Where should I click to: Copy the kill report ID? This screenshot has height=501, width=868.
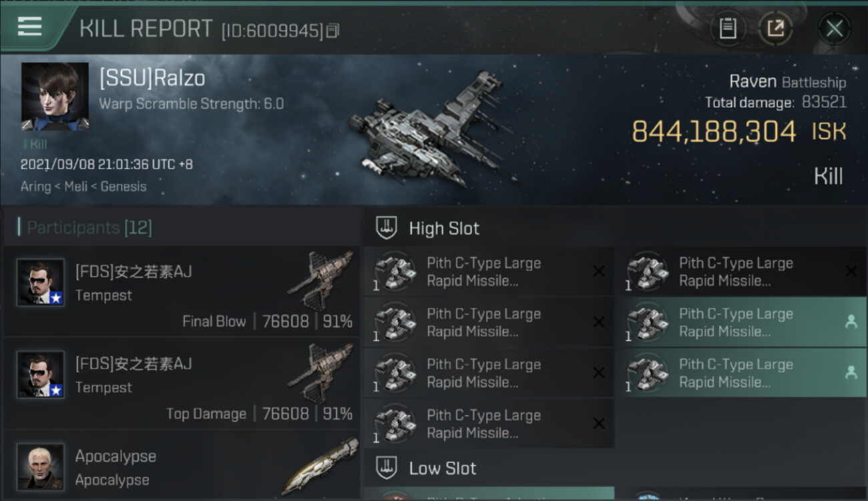point(333,31)
